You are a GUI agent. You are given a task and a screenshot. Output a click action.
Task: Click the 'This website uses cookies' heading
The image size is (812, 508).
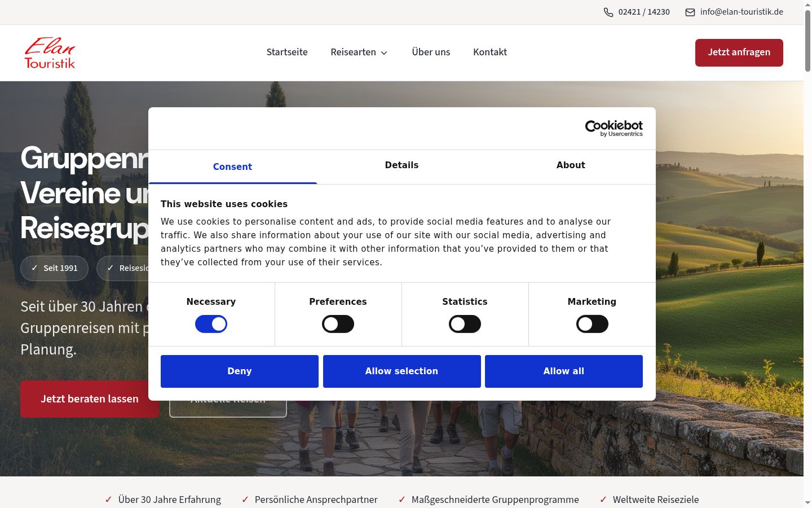coord(224,204)
